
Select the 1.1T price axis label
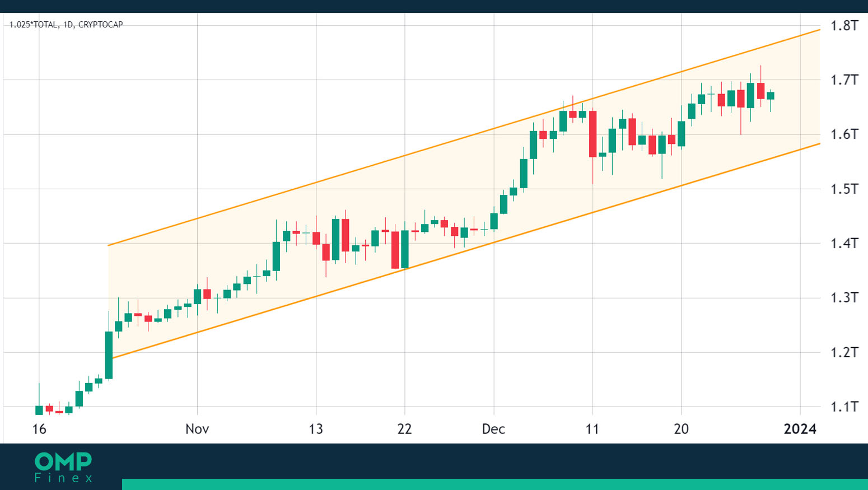(x=844, y=407)
